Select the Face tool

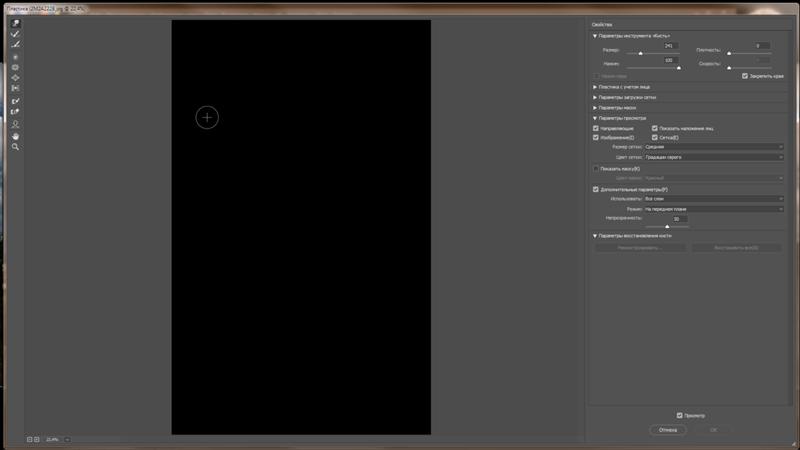[x=15, y=124]
